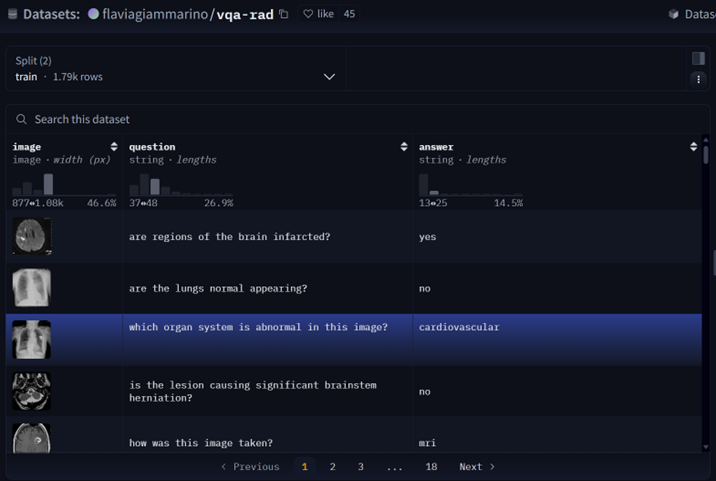Open the highlighted chest X-ray thumbnail
This screenshot has height=481, width=716.
pyautogui.click(x=32, y=339)
